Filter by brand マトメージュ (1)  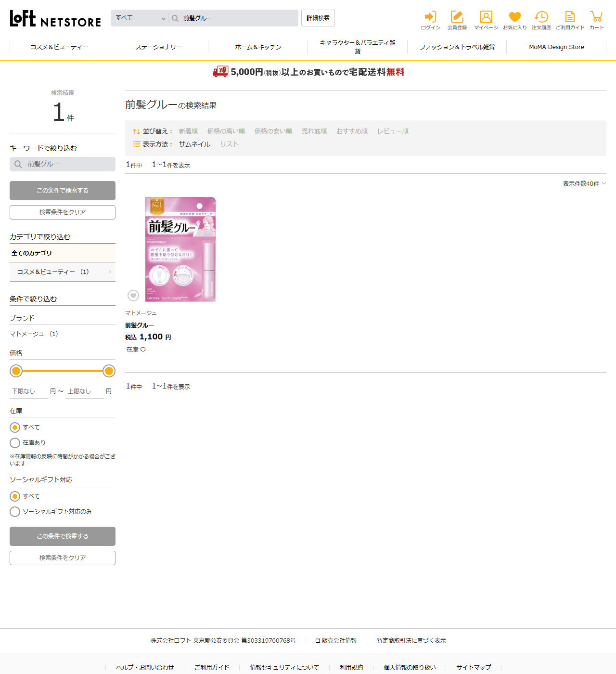coord(34,334)
